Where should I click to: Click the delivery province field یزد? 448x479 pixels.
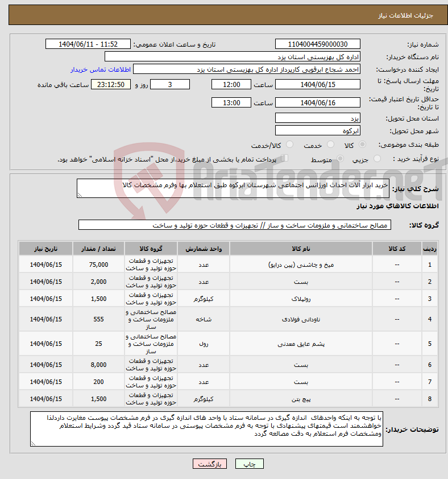[318, 118]
